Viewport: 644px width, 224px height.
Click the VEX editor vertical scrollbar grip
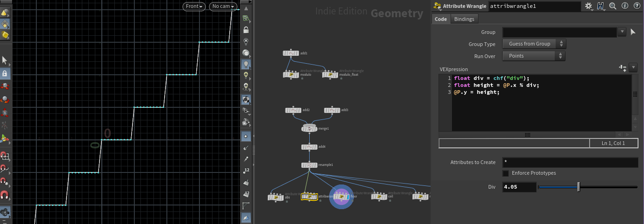pos(635,94)
